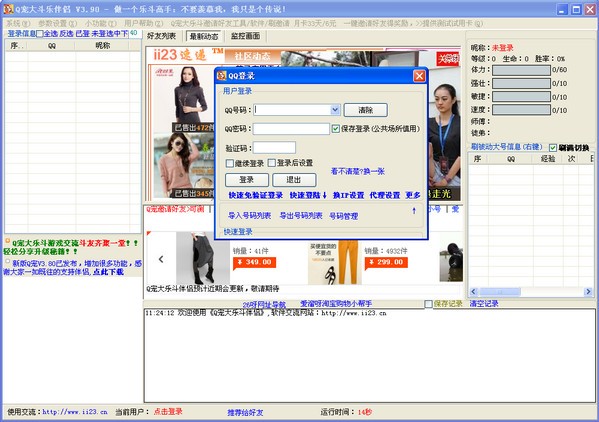Click the left arrow of the horizontal scrollbar
Image resolution: width=599 pixels, height=422 pixels.
[x=473, y=291]
